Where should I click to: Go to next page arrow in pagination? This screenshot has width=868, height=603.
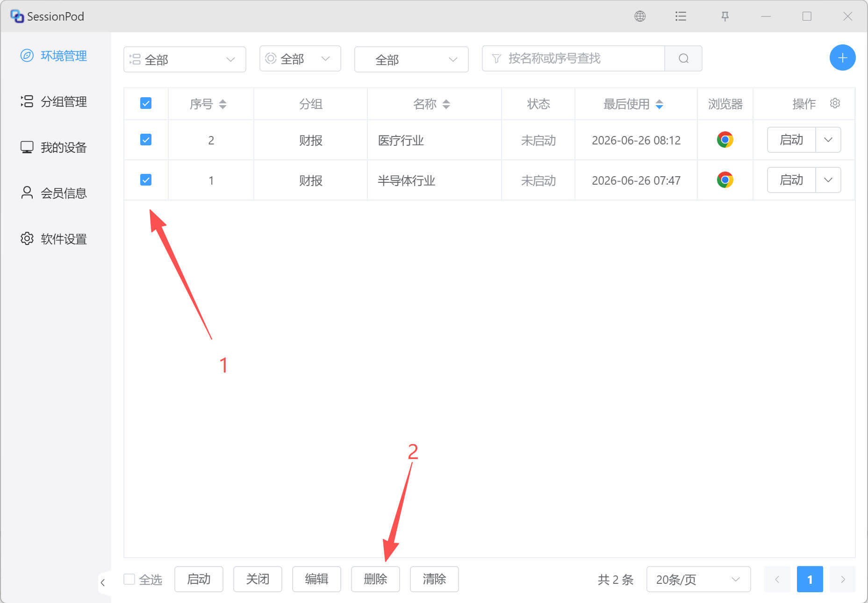(x=843, y=580)
